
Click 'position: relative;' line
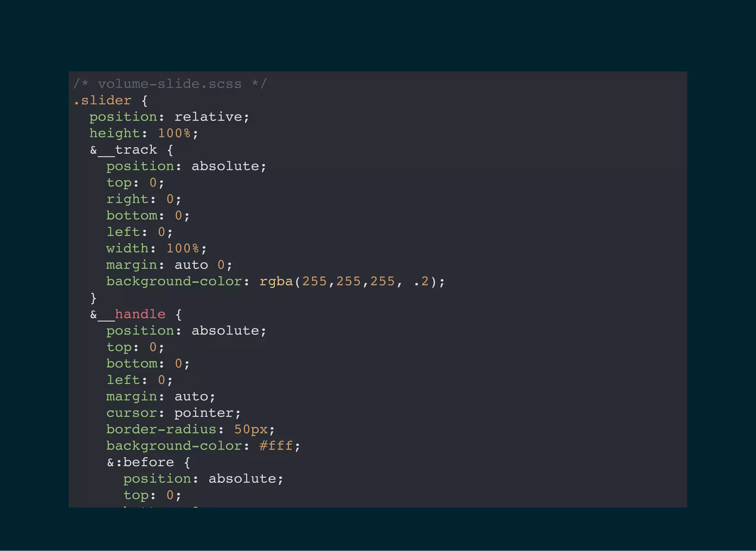click(169, 117)
